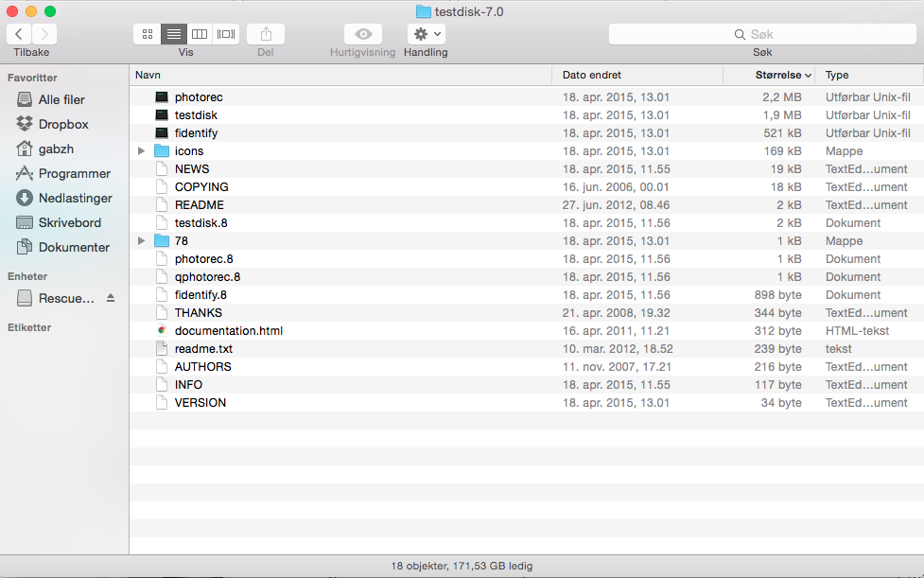The image size is (924, 578).
Task: Open gabzh home folder in sidebar
Action: (x=56, y=149)
